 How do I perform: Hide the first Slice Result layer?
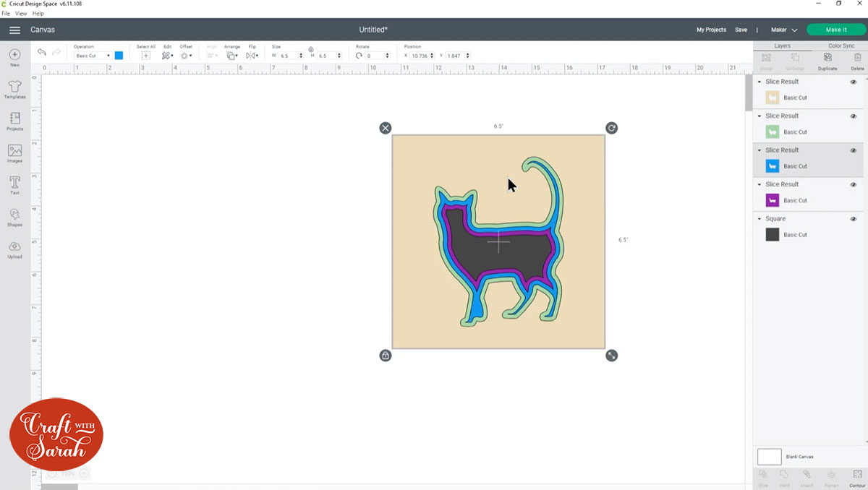tap(854, 82)
